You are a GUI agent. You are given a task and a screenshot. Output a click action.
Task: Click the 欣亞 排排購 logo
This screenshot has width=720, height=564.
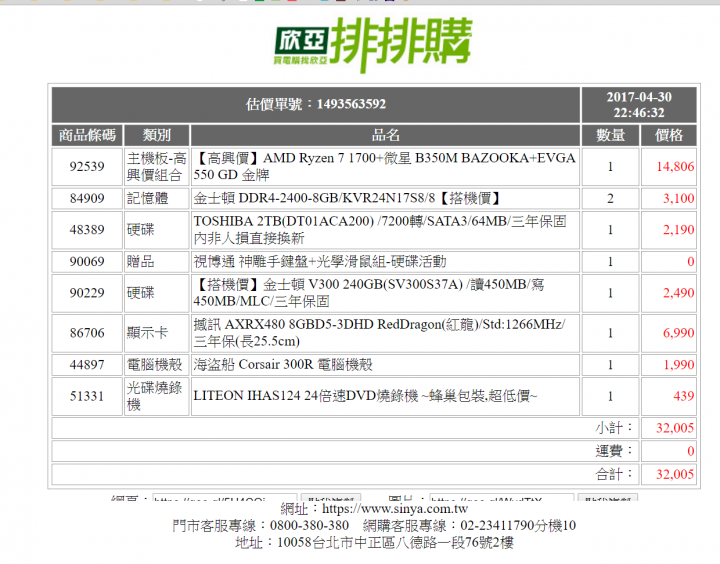[373, 45]
